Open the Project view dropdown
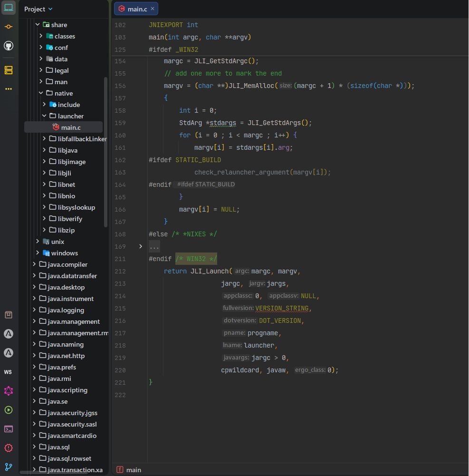 click(x=38, y=9)
